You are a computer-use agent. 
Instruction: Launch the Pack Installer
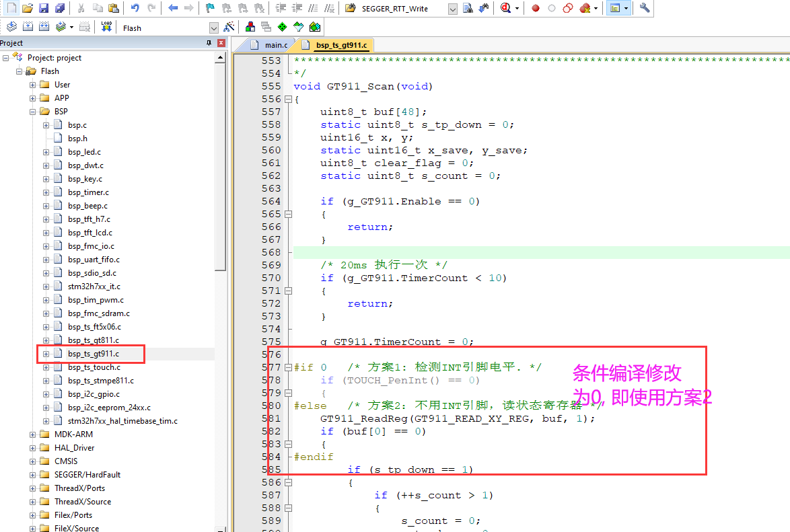click(x=315, y=27)
